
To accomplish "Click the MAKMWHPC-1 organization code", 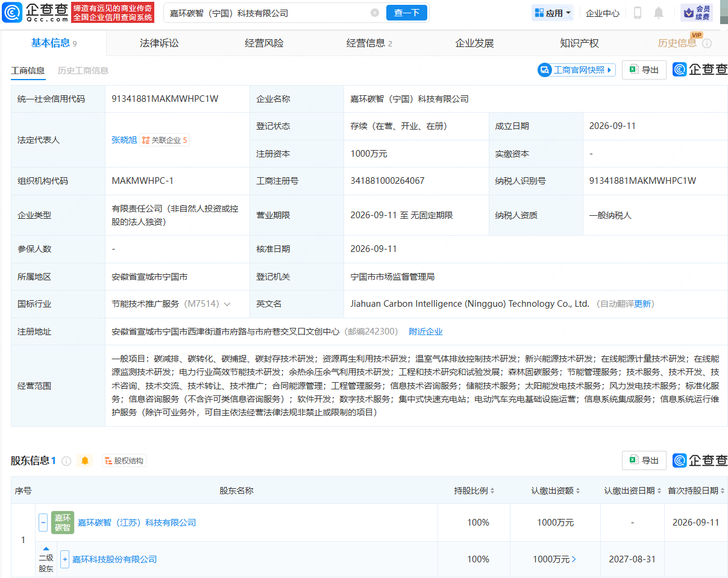I will [143, 181].
